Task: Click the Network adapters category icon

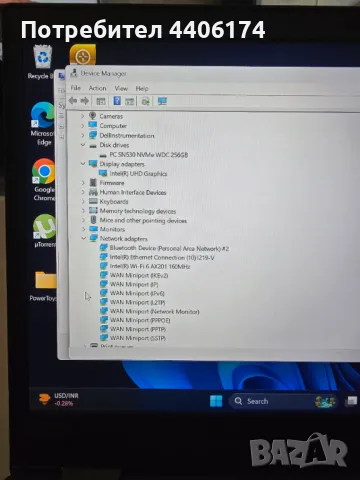Action: coord(94,238)
